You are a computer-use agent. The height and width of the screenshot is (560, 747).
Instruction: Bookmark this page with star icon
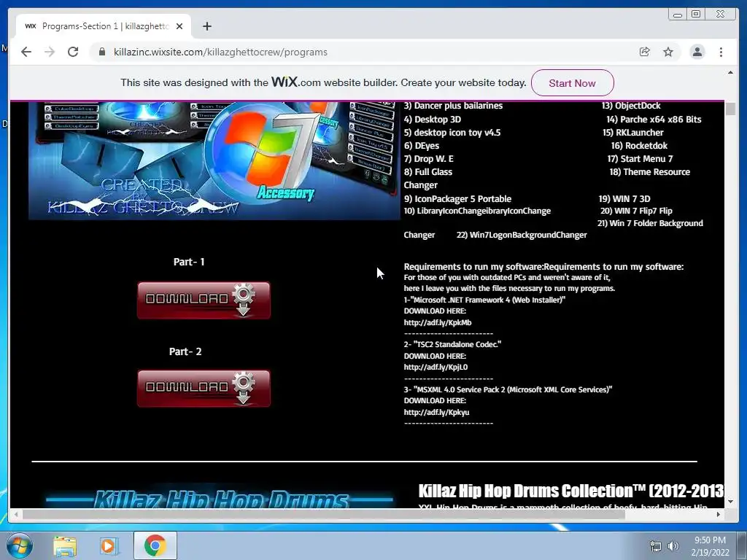click(668, 52)
